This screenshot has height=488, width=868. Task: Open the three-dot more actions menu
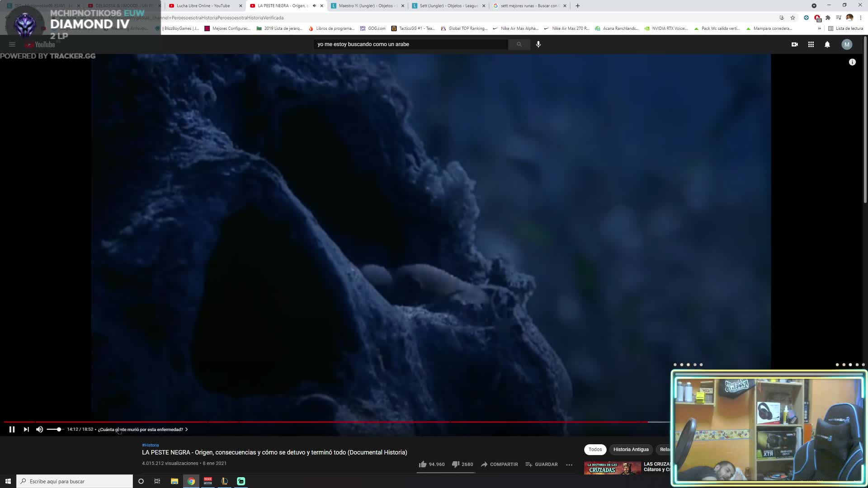point(569,465)
